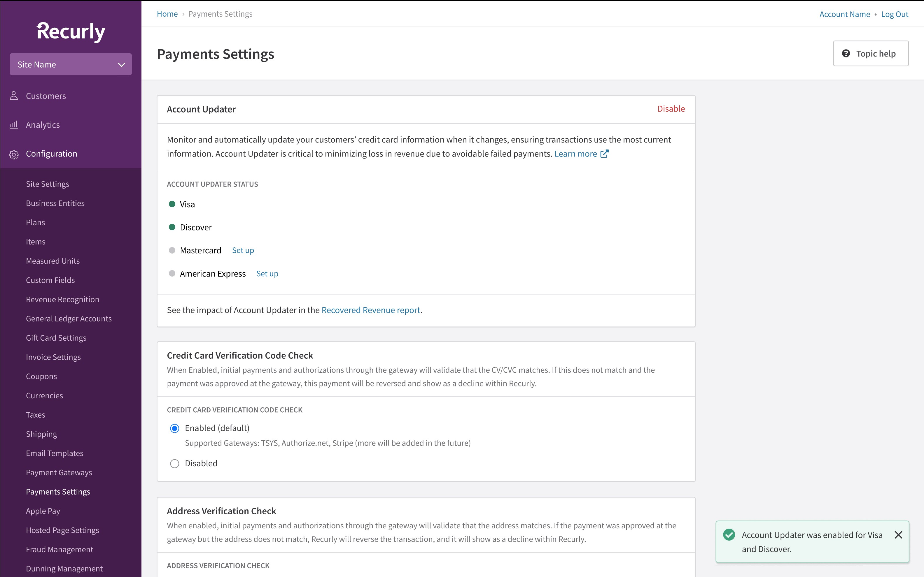This screenshot has width=924, height=577.
Task: Open Payment Gateways in the sidebar
Action: tap(59, 472)
